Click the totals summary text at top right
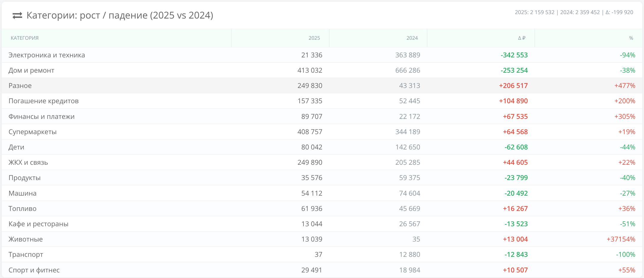The width and height of the screenshot is (644, 278). [x=574, y=12]
